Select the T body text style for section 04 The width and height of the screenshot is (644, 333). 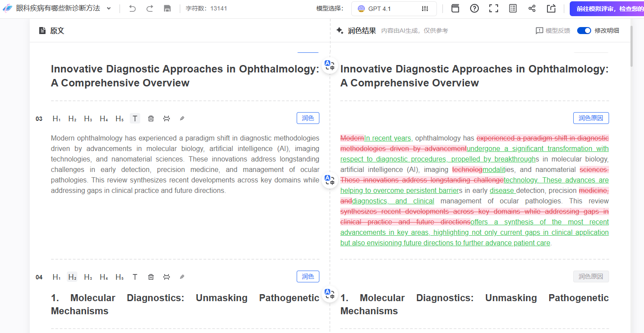tap(135, 277)
